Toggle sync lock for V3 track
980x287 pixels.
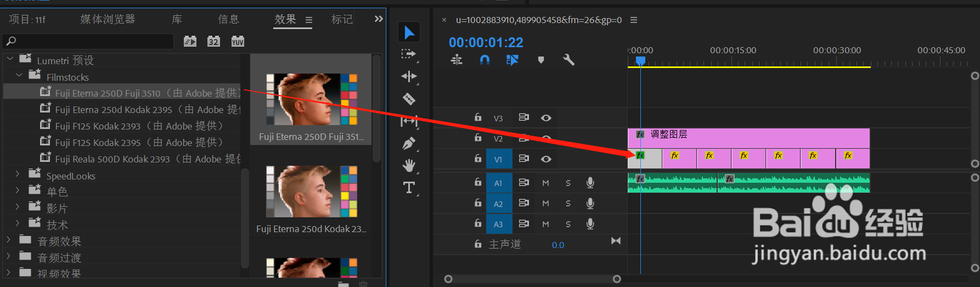click(x=524, y=117)
